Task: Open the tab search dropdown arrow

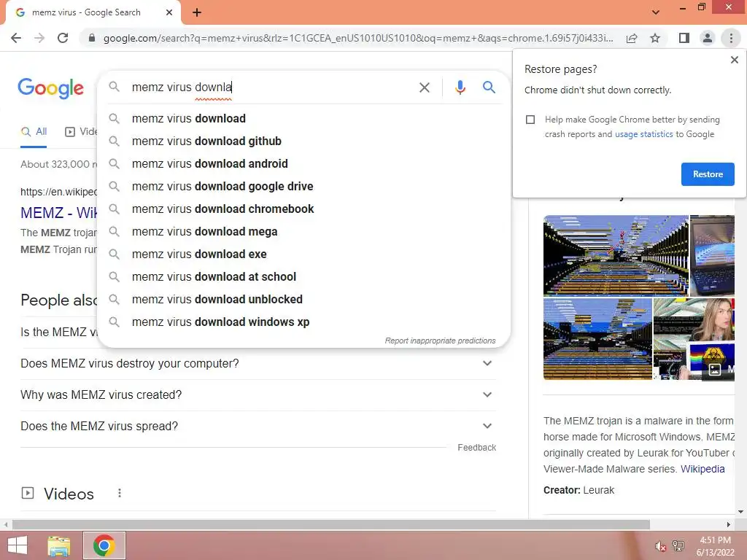Action: click(x=656, y=12)
